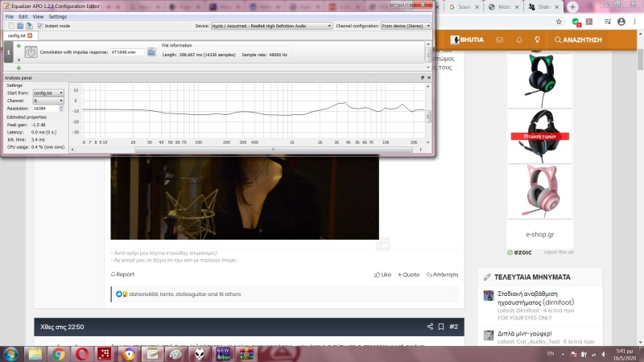Screen dimensions: 644x362
Task: Open the filter row small down-arrow menu
Action: pyautogui.click(x=19, y=60)
